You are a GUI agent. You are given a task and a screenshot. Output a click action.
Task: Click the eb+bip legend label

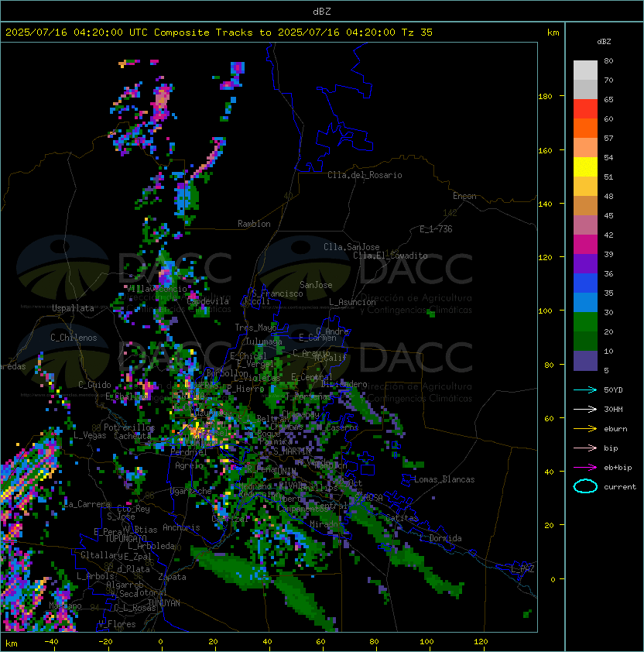618,468
